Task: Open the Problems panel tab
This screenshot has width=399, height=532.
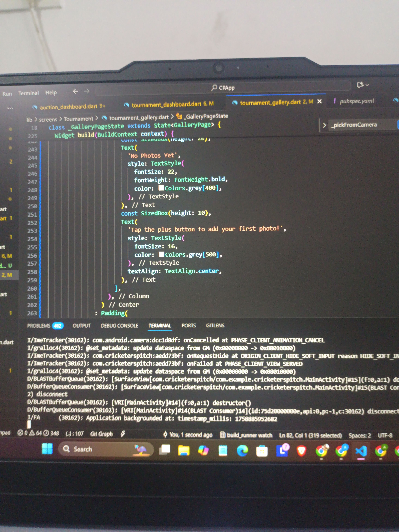Action: 38,326
